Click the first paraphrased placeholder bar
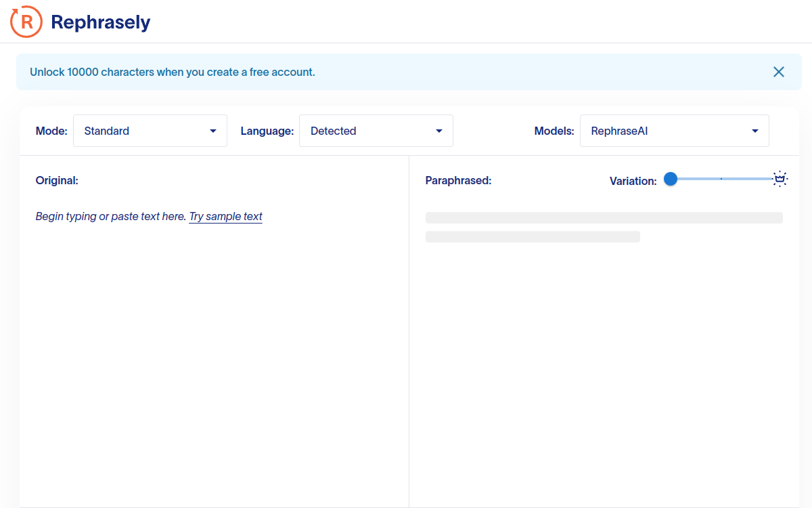 pyautogui.click(x=604, y=218)
